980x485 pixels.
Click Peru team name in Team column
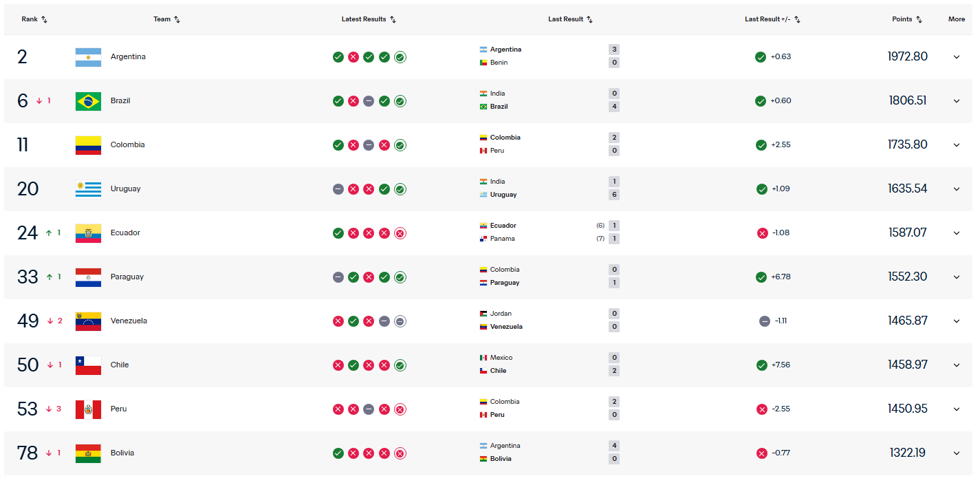pos(119,409)
